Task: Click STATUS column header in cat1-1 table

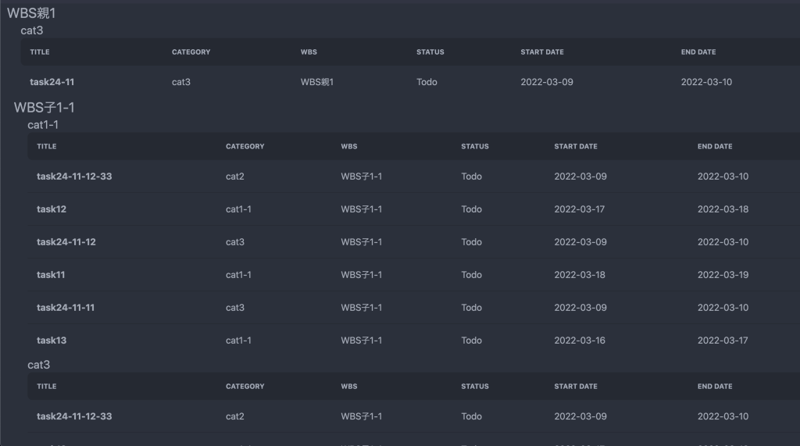Action: (474, 147)
